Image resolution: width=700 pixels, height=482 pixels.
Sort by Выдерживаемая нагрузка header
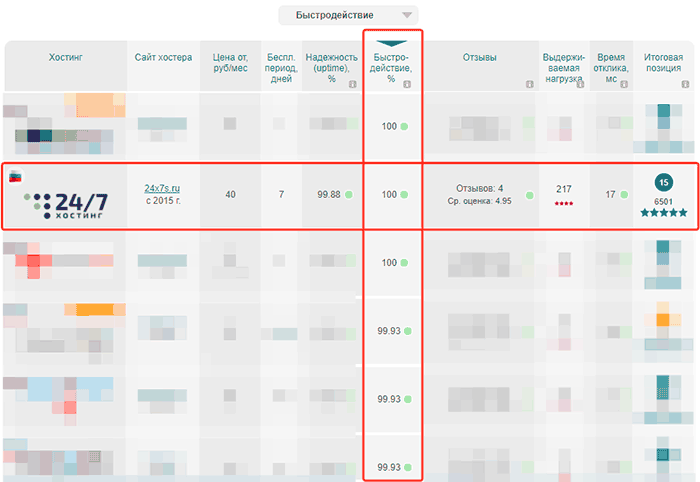[563, 68]
